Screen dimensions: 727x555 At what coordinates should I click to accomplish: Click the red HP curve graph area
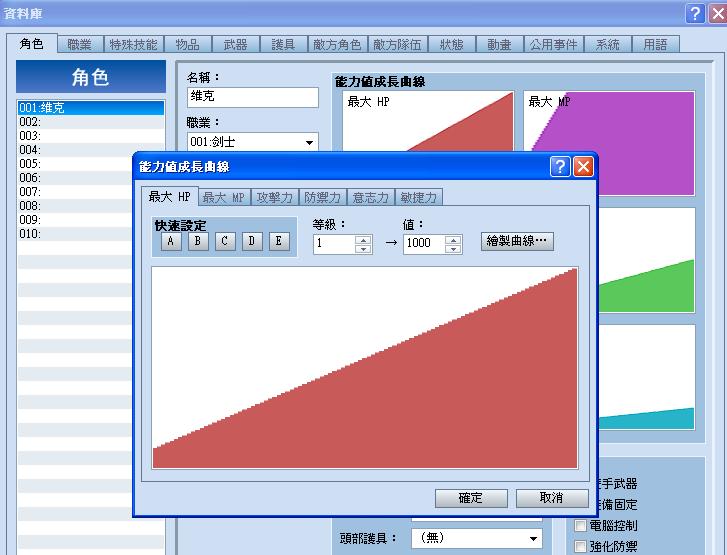[x=365, y=368]
